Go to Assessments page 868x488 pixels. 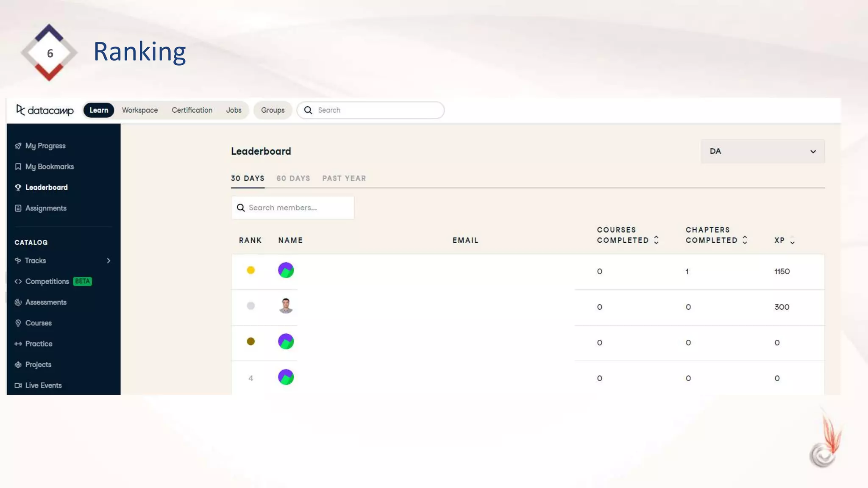click(x=46, y=302)
